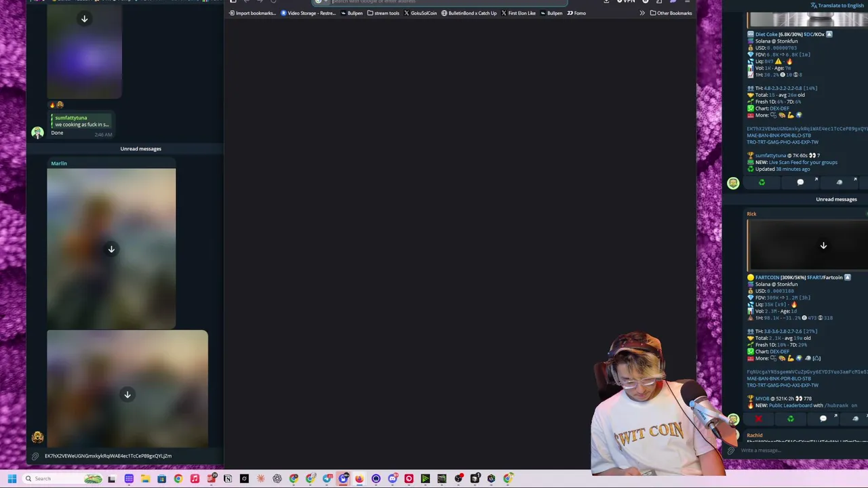Image resolution: width=868 pixels, height=488 pixels.
Task: Expand the bookmarks overflow chevron
Action: 642,13
